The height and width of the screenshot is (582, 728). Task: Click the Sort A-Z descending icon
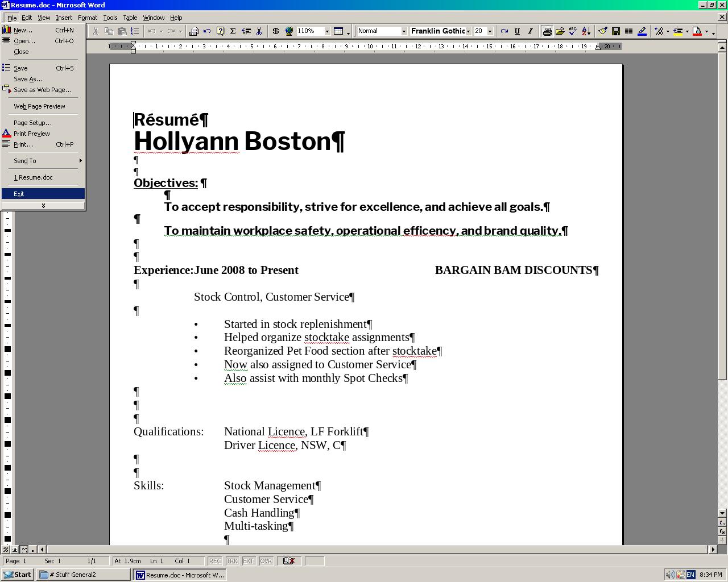click(586, 31)
